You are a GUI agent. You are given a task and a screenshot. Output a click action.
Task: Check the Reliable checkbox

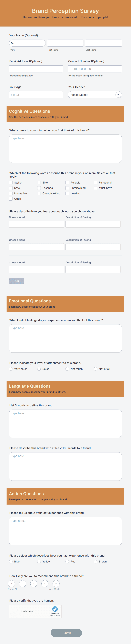click(67, 183)
